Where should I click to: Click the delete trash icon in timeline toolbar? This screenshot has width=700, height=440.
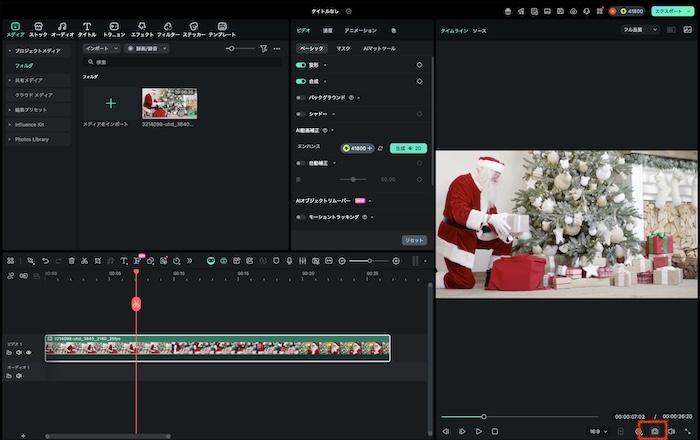(72, 261)
